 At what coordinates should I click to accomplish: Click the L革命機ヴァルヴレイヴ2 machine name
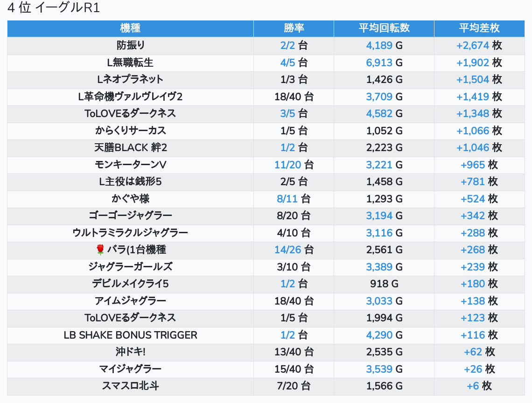coord(130,97)
